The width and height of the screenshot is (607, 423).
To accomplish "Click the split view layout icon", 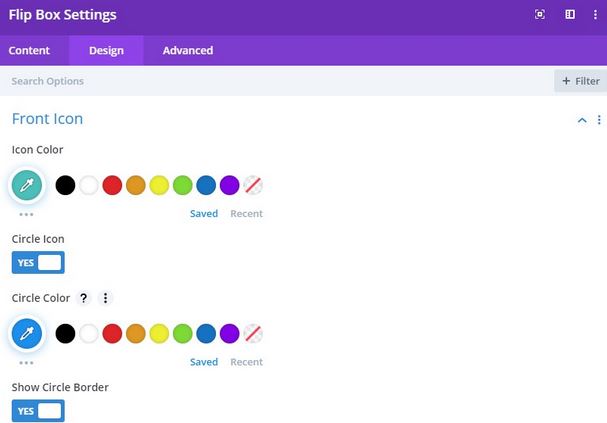I will tap(569, 15).
